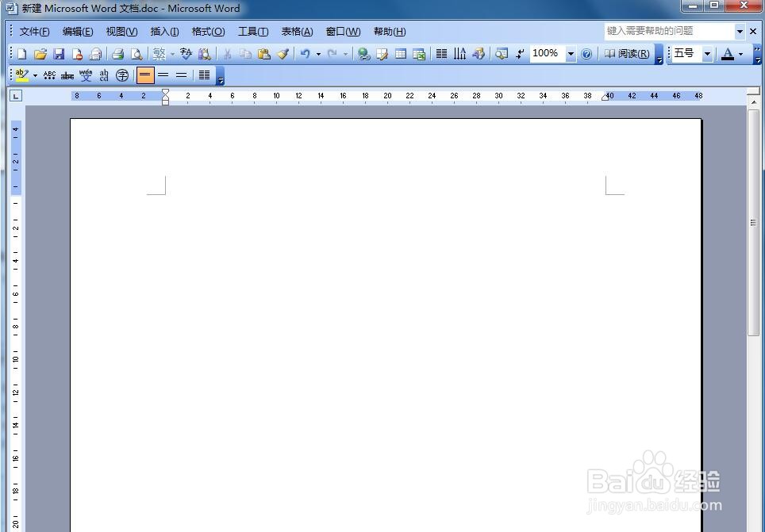Click the vertical scrollbar thumb
Screen dimensions: 765x532
(753, 222)
